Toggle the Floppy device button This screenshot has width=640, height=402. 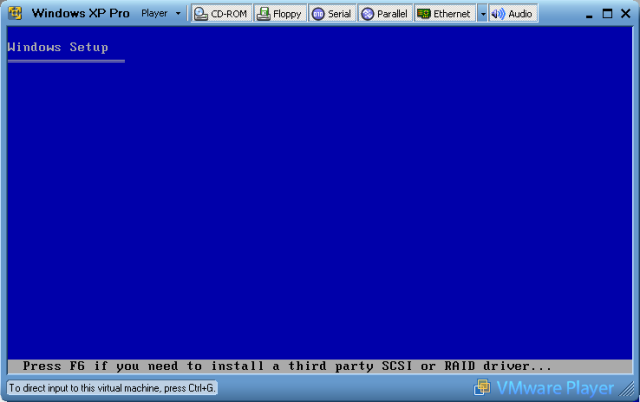tap(280, 13)
